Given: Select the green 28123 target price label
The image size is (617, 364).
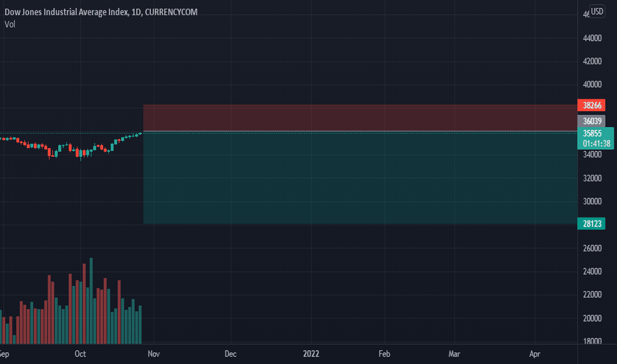Looking at the screenshot, I should tap(591, 224).
